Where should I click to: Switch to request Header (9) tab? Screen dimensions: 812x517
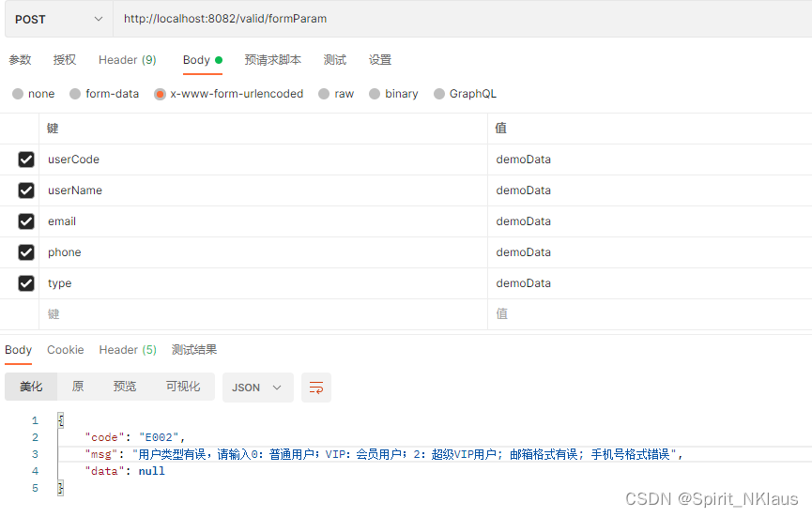[128, 60]
